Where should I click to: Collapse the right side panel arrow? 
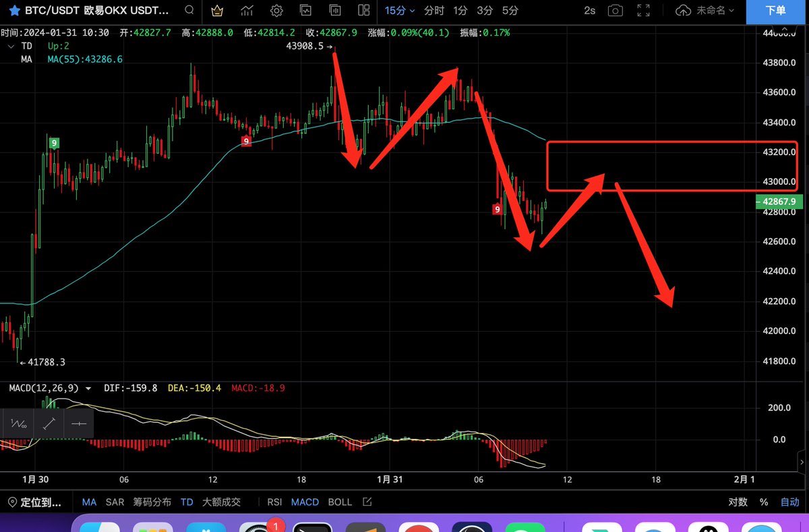click(802, 462)
